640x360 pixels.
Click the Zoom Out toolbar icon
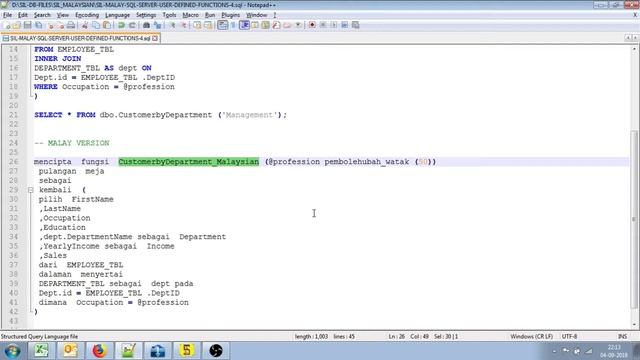184,25
